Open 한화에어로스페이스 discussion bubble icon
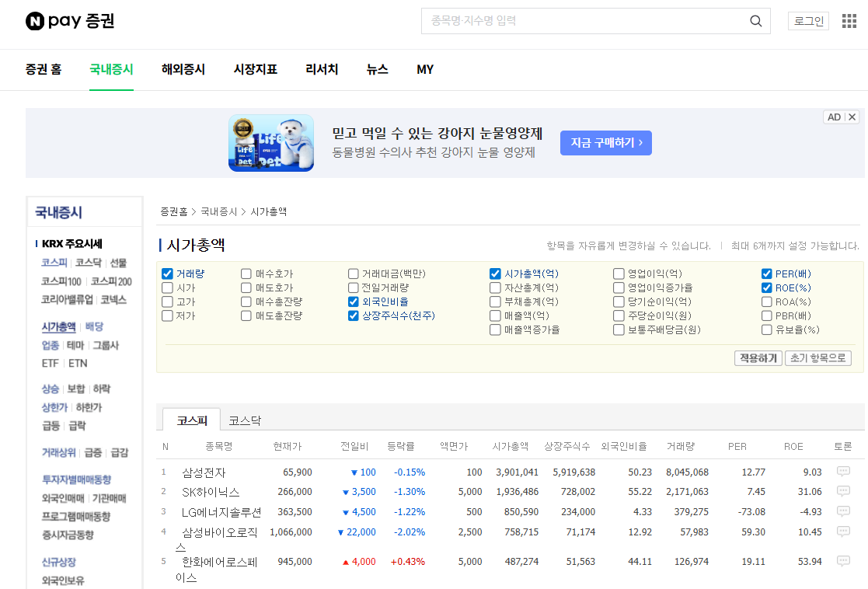Viewport: 868px width, 589px height. pos(843,561)
